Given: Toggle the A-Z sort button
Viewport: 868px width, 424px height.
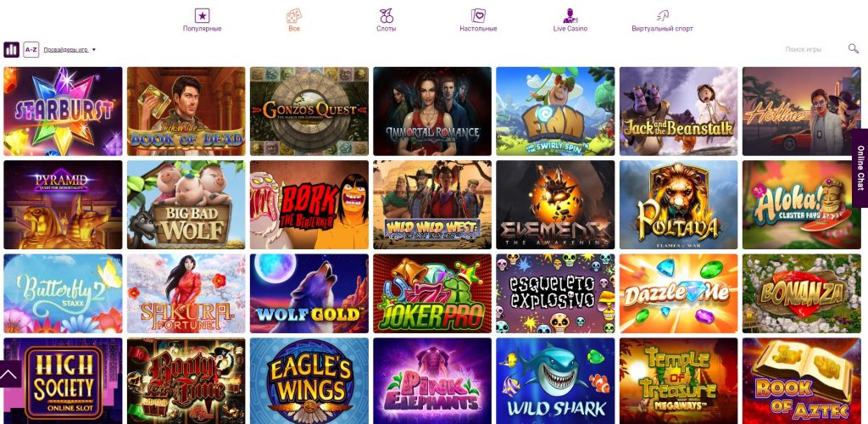Looking at the screenshot, I should [31, 50].
